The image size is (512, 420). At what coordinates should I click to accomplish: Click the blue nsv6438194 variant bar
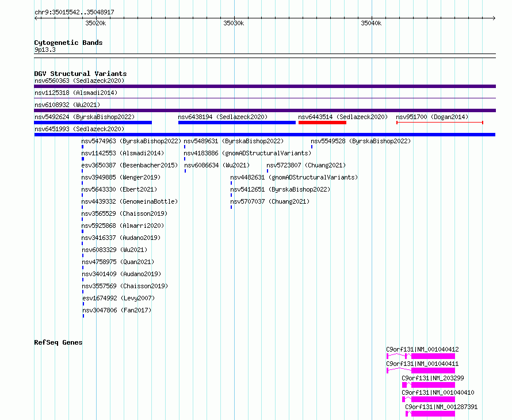pyautogui.click(x=237, y=123)
